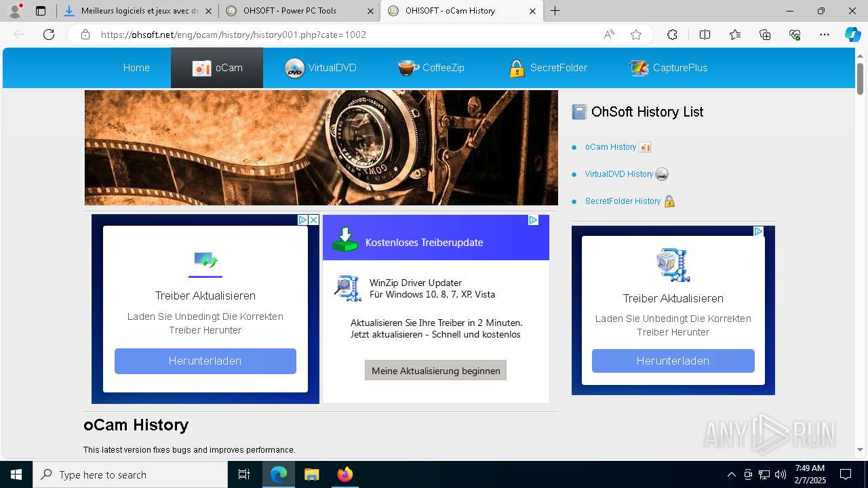868x488 pixels.
Task: Launch Firefox from the taskbar
Action: coord(345,474)
